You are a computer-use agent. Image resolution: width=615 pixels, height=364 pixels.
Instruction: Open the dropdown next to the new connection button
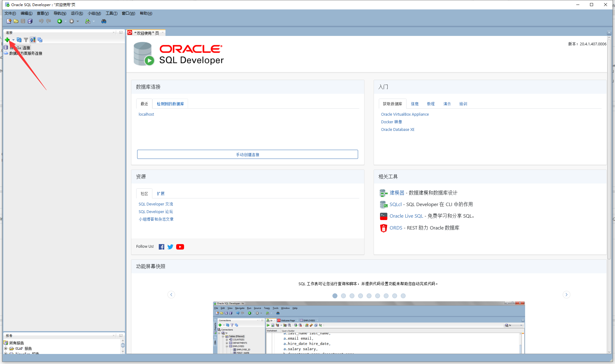point(13,40)
